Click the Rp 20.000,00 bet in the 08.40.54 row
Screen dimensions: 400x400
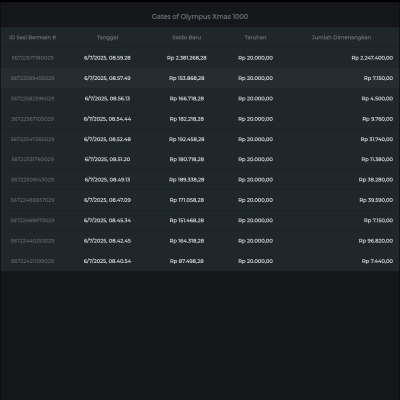(x=255, y=261)
